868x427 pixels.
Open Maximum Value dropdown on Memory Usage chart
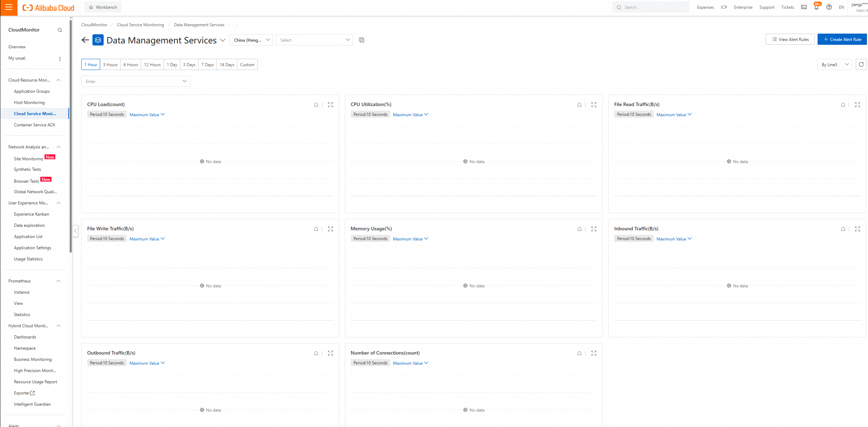click(x=410, y=239)
